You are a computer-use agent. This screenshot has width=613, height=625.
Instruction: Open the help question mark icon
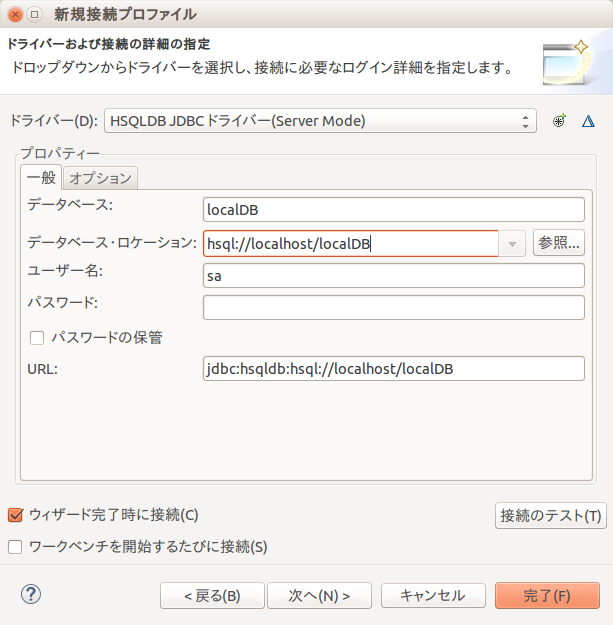[x=31, y=594]
